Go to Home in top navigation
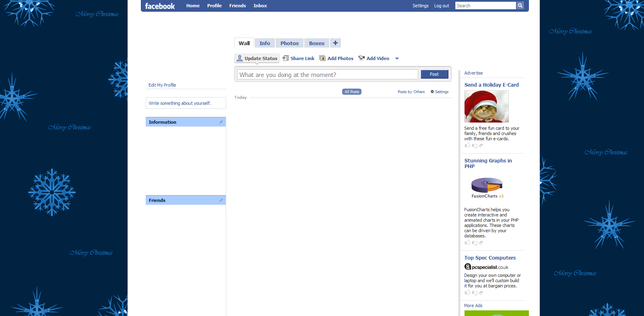This screenshot has width=644, height=316. click(x=193, y=6)
